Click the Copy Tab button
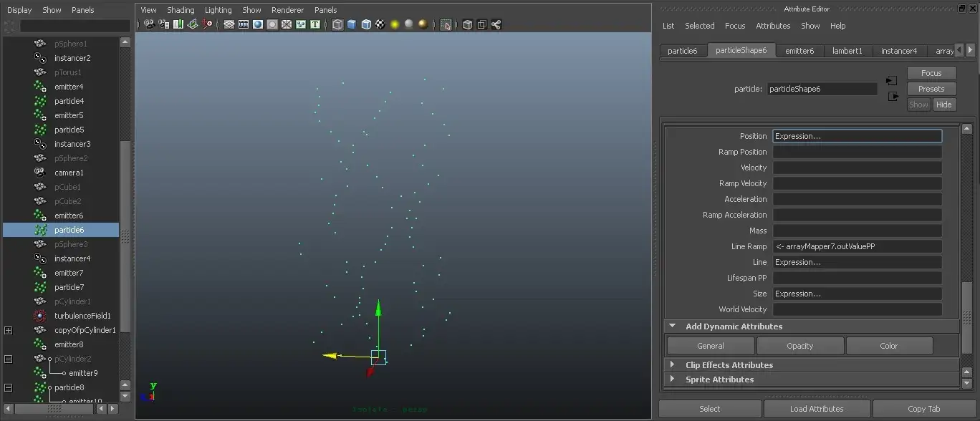The image size is (980, 421). [924, 409]
